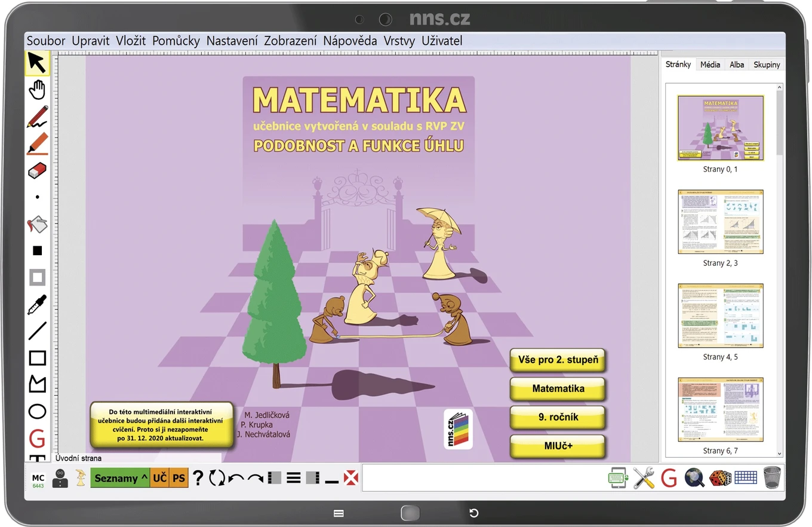Toggle the PS workbook button
This screenshot has width=812, height=527.
179,478
